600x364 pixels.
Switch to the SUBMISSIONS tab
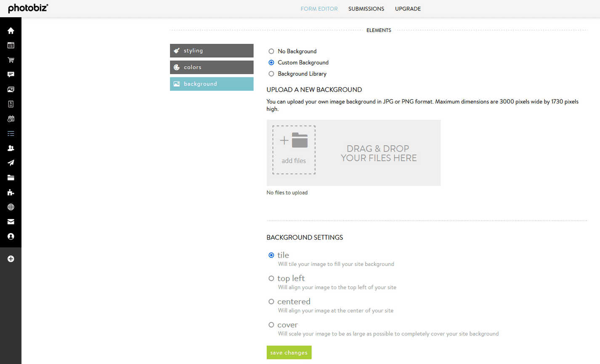tap(366, 8)
